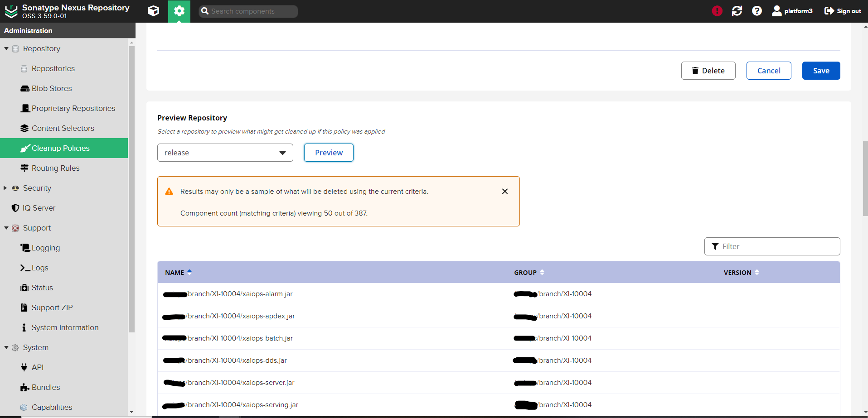Click the Proprietary Repositories icon
The width and height of the screenshot is (868, 418).
(x=25, y=108)
